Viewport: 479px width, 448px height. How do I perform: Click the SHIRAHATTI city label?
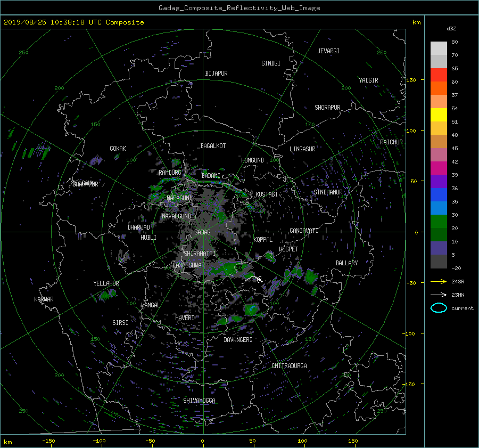200,254
